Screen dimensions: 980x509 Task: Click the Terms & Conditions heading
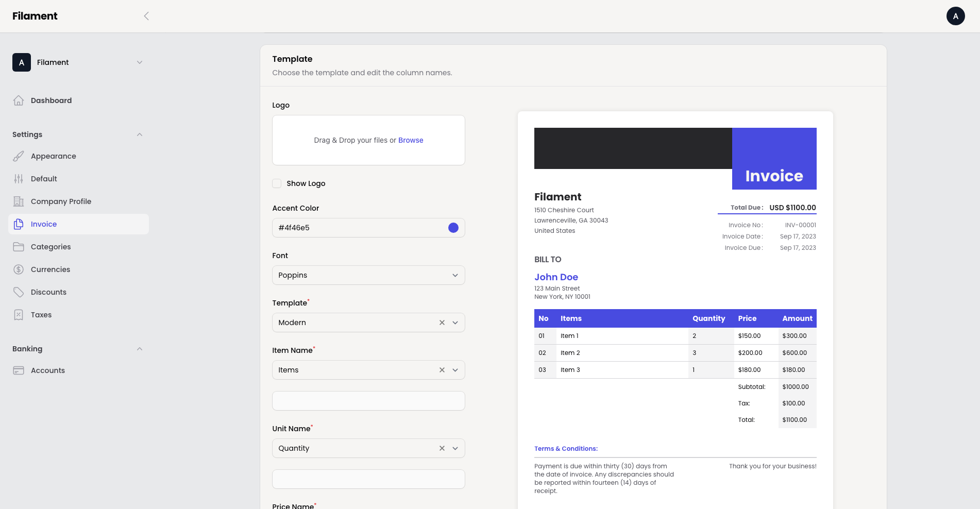[x=566, y=449]
